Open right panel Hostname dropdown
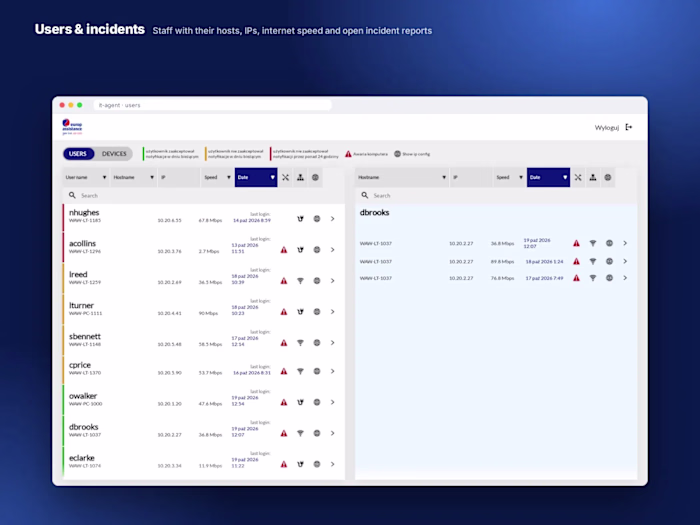Screen dimensions: 700x525 pos(402,177)
